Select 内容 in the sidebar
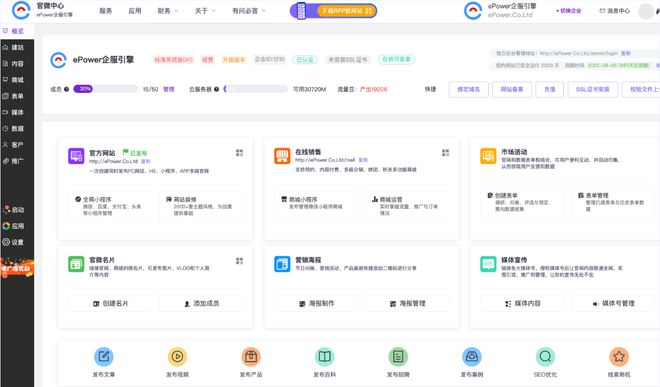This screenshot has height=387, width=660. pyautogui.click(x=17, y=64)
